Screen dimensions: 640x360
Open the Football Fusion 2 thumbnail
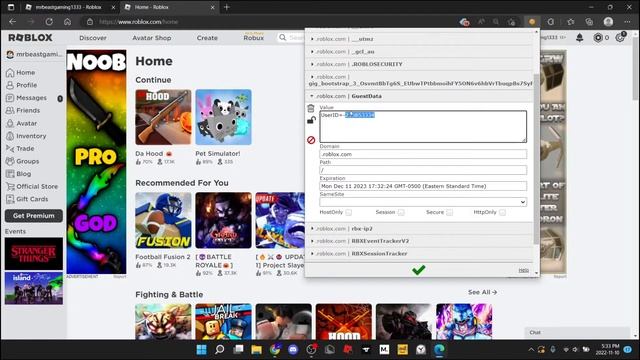coord(163,220)
